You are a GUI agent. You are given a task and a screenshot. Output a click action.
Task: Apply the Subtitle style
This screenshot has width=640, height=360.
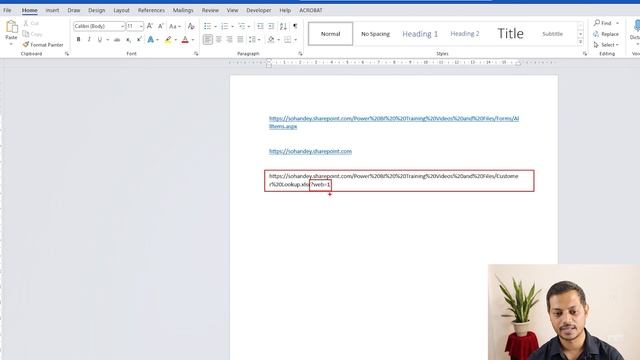(553, 34)
